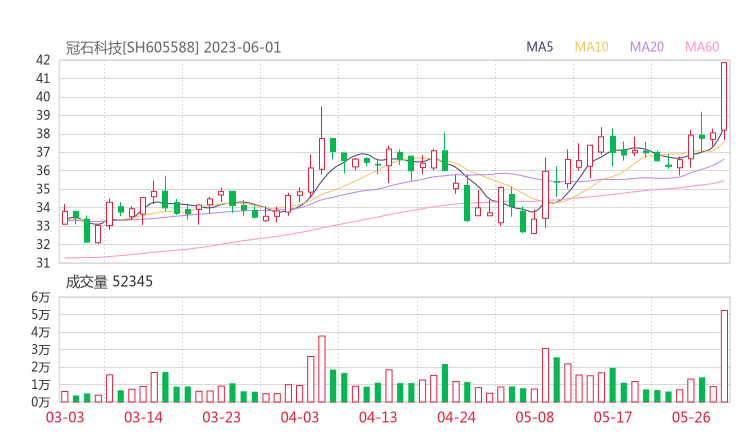Click the 39 price axis value

(x=43, y=115)
